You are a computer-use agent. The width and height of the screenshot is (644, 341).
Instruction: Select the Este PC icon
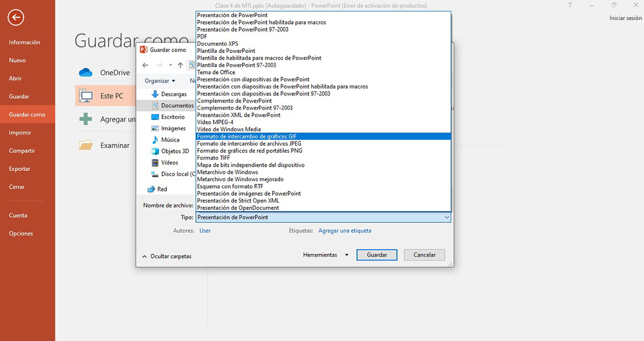(86, 95)
